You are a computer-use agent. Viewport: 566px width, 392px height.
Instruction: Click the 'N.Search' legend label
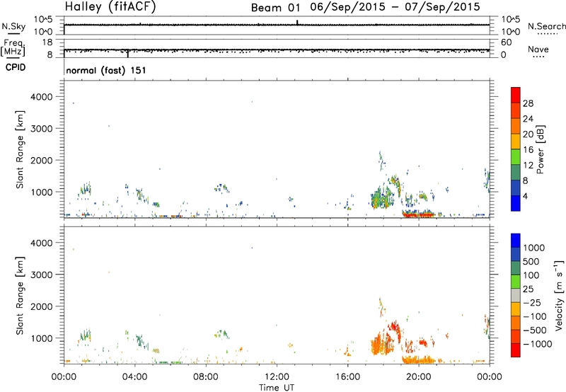tap(546, 26)
